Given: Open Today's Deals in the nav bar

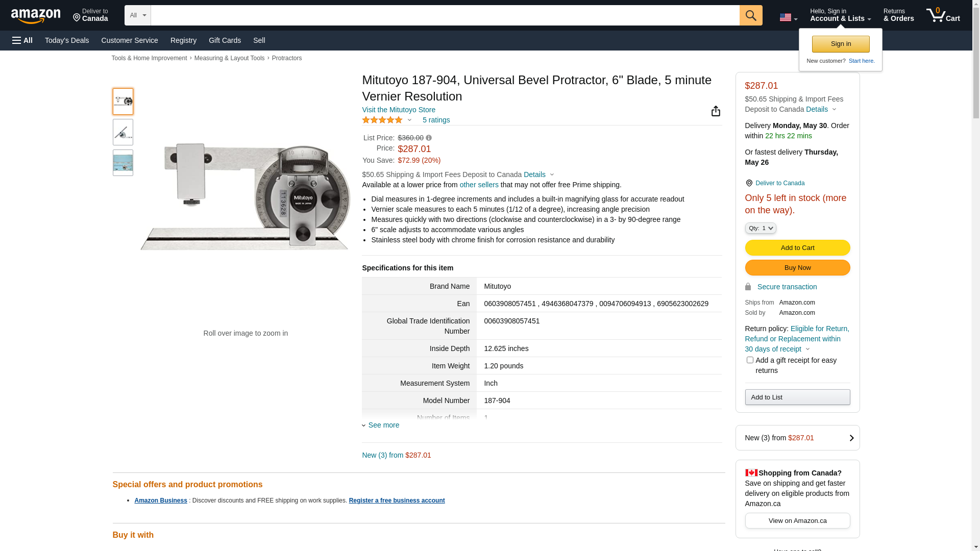Looking at the screenshot, I should point(67,40).
